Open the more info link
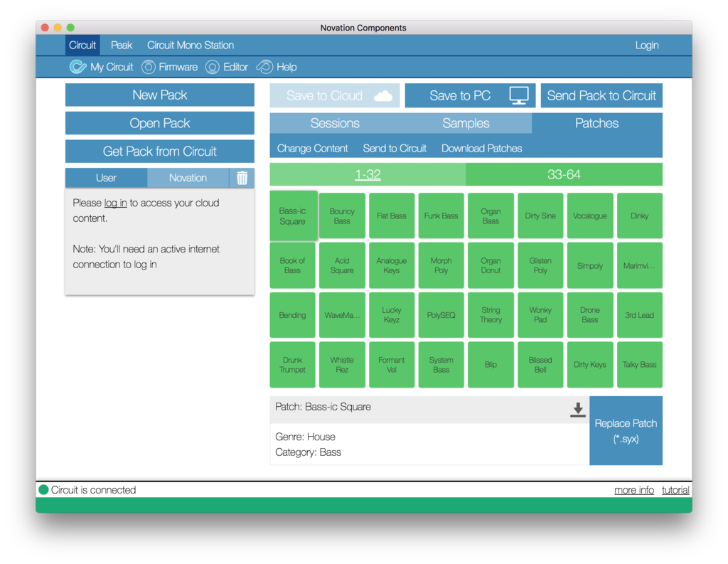This screenshot has height=564, width=728. [x=633, y=490]
